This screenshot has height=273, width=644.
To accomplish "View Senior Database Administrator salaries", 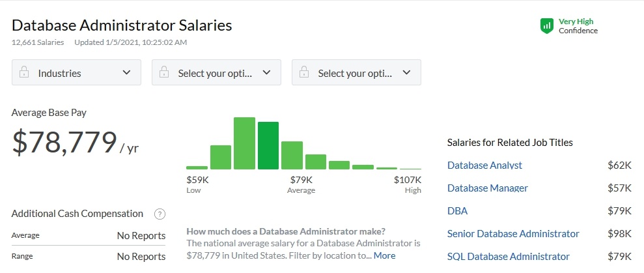I will [x=512, y=234].
